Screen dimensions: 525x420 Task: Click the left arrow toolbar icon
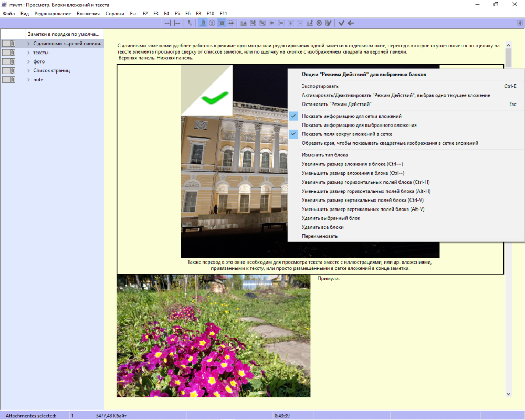[351, 23]
